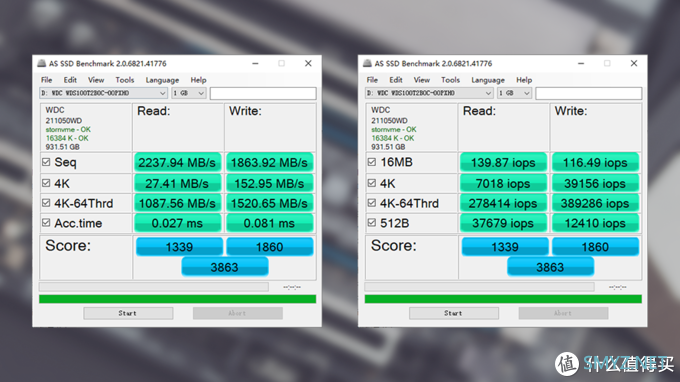Open the View menu in the left window
This screenshot has width=680, height=382.
pyautogui.click(x=96, y=80)
